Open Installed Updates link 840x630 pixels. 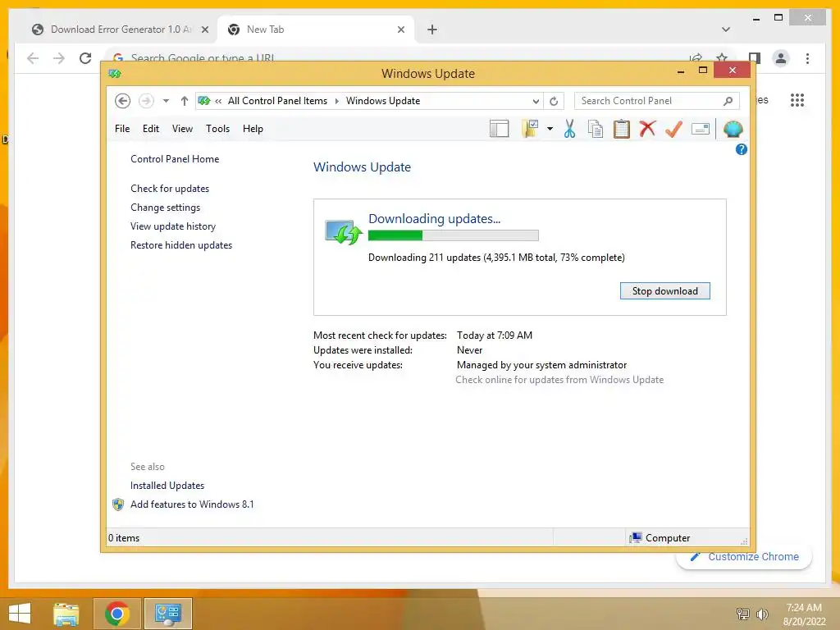[x=167, y=486]
